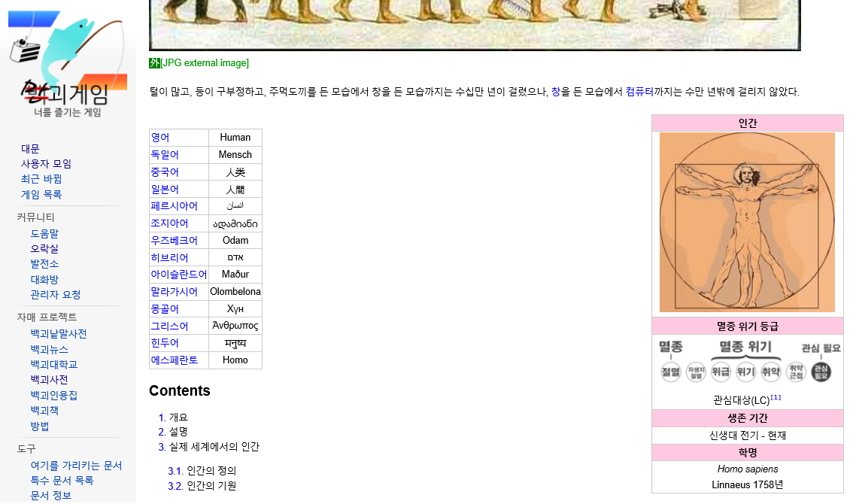Open 여기를 가리키는 문서 tool link

point(76,466)
